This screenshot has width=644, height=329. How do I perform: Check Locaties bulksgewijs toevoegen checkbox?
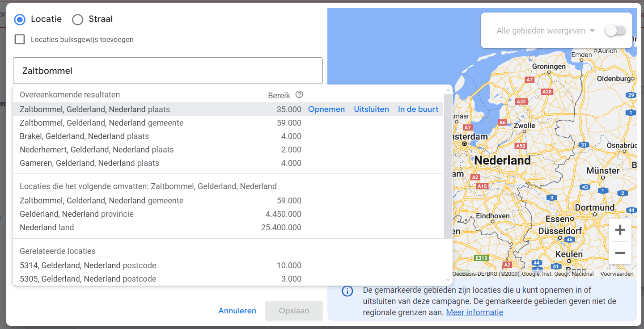coord(20,39)
